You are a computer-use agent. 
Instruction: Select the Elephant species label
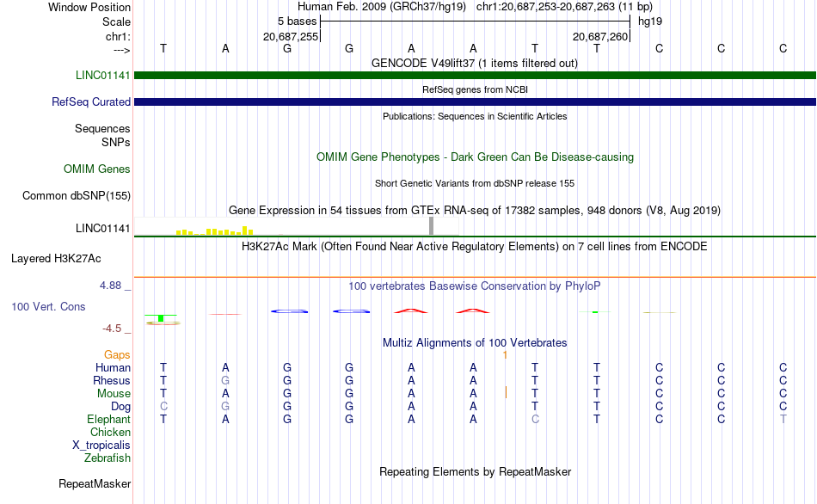[x=108, y=419]
